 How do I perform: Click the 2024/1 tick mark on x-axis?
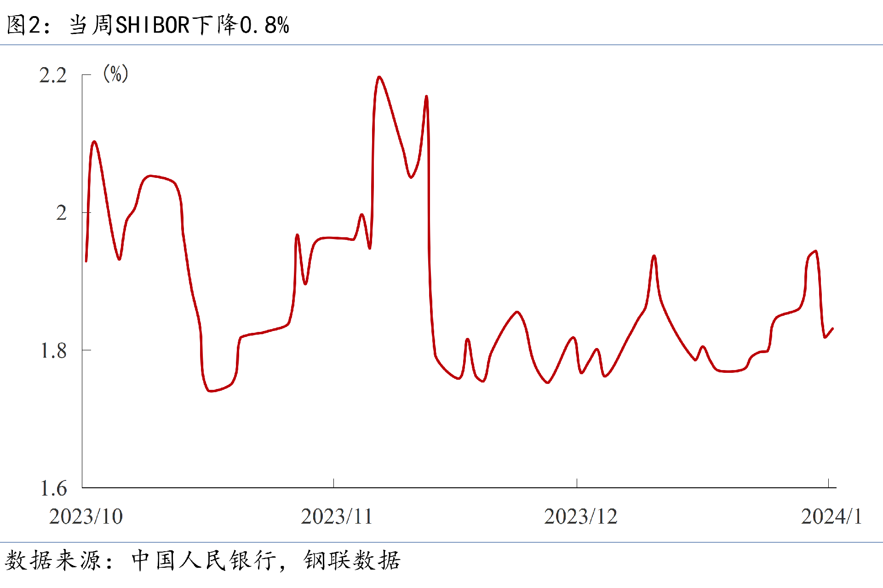click(x=828, y=483)
